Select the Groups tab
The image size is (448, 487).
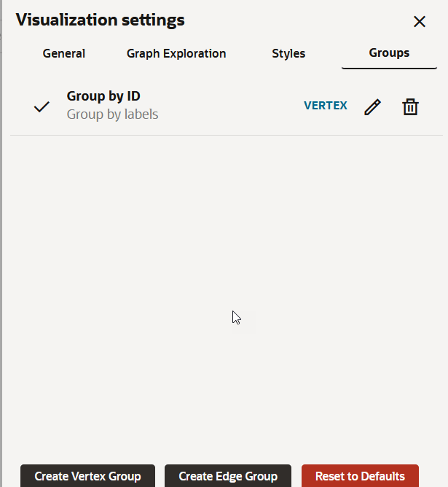pyautogui.click(x=389, y=53)
